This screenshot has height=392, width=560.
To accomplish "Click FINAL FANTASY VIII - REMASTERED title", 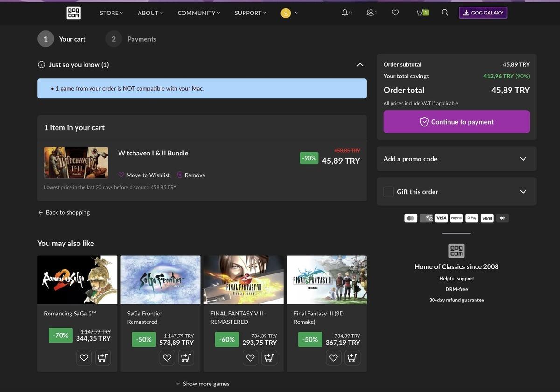I will click(238, 318).
